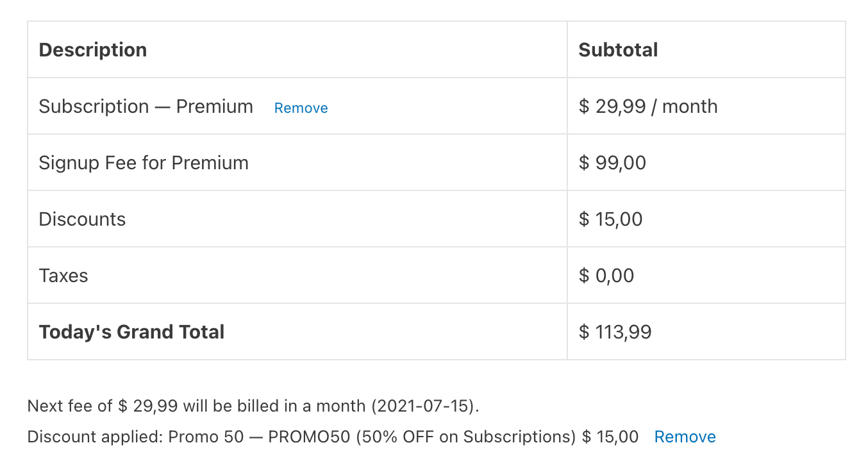This screenshot has width=868, height=468.
Task: Remove the Premium subscription item
Action: pos(301,108)
